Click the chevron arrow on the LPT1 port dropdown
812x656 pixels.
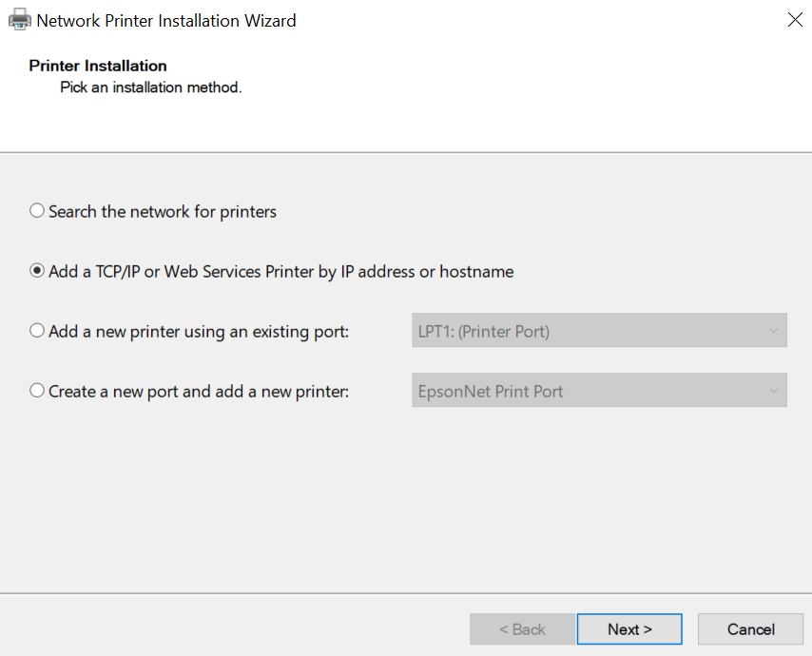click(773, 331)
